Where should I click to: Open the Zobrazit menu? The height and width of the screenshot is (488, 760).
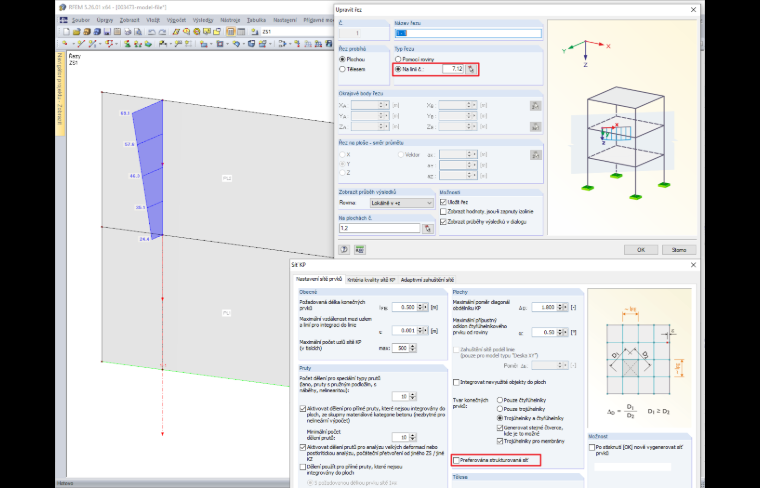point(129,20)
